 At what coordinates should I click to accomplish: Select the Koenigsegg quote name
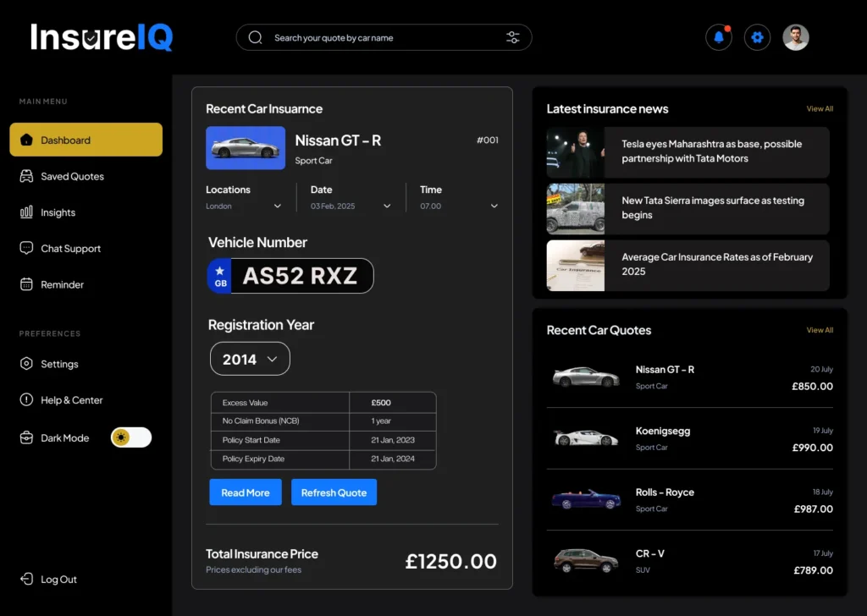tap(662, 431)
